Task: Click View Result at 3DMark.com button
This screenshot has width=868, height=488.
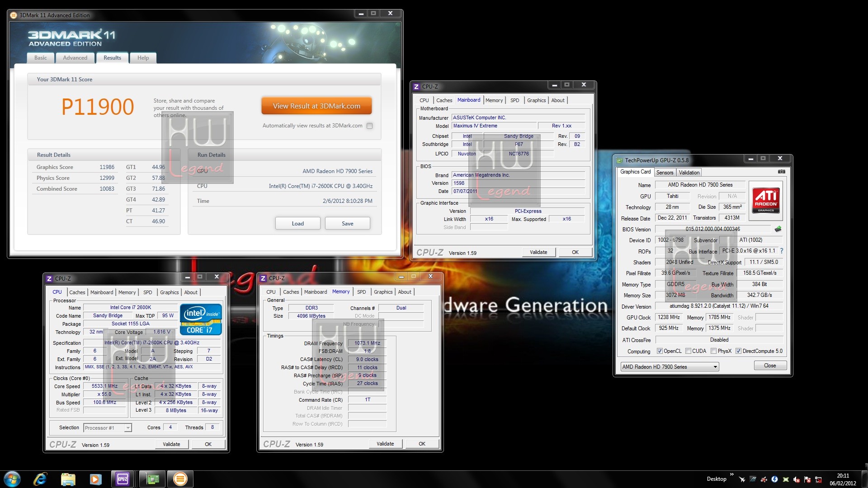Action: [316, 106]
